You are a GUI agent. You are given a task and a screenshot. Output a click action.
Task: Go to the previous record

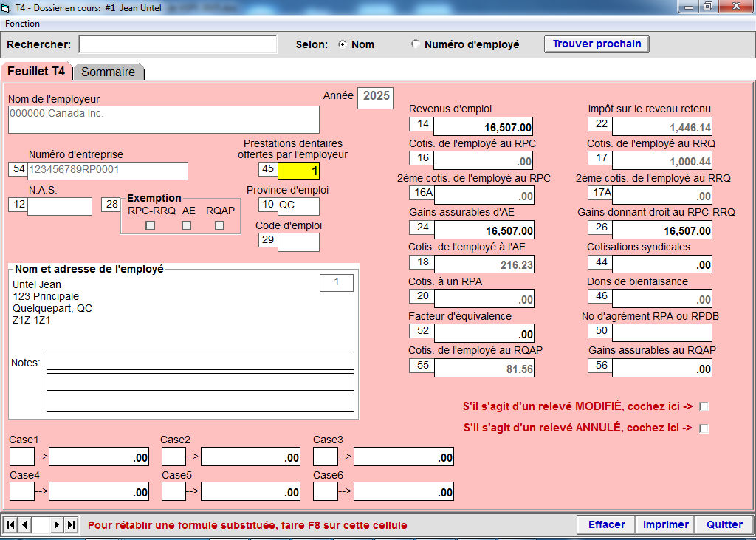coord(24,524)
